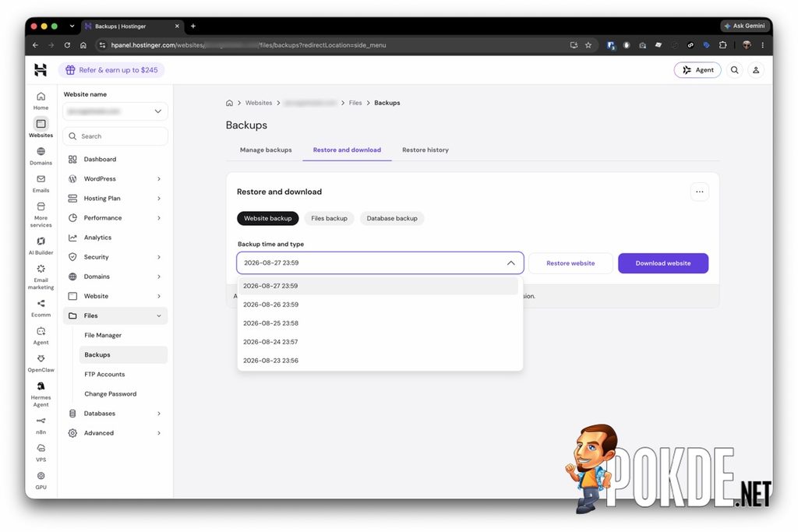Expand Performance sidebar menu
Screen dimensions: 798x532
115,217
